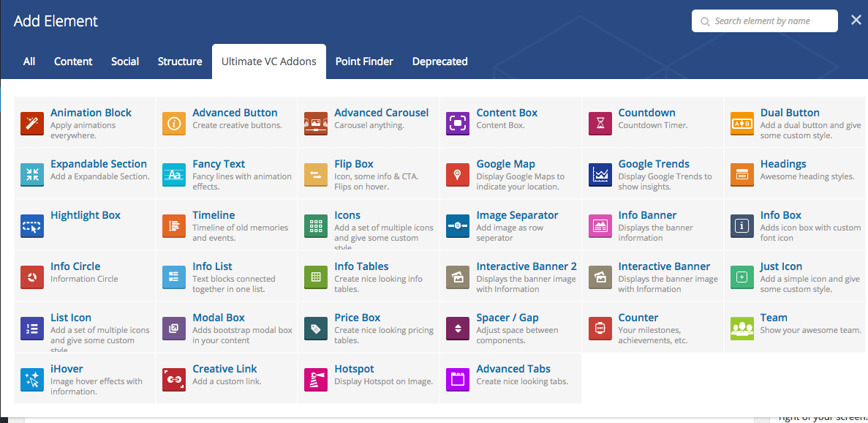
Task: Select the Advanced Button orange info icon
Action: 174,124
